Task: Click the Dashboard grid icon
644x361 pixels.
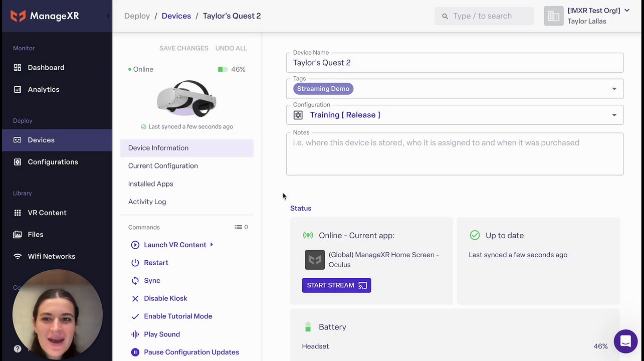Action: click(18, 67)
